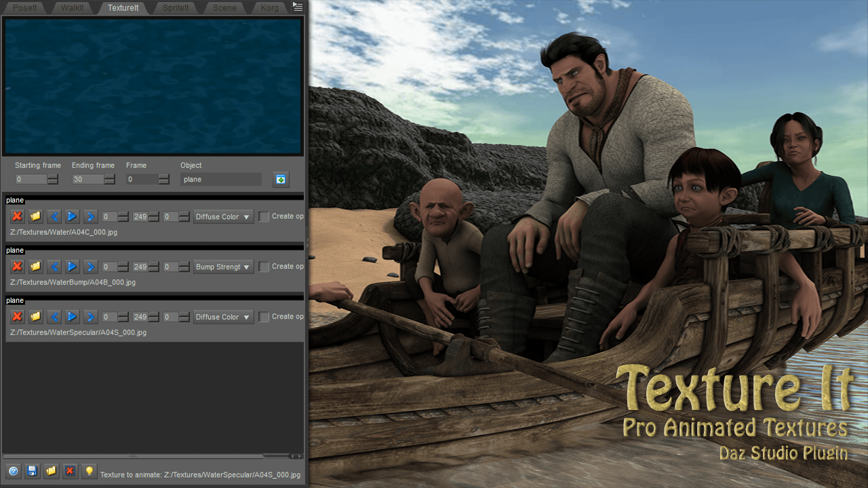Step to next frame in WaterBump/A04B row
Screen dimensions: 868x488
pyautogui.click(x=90, y=267)
